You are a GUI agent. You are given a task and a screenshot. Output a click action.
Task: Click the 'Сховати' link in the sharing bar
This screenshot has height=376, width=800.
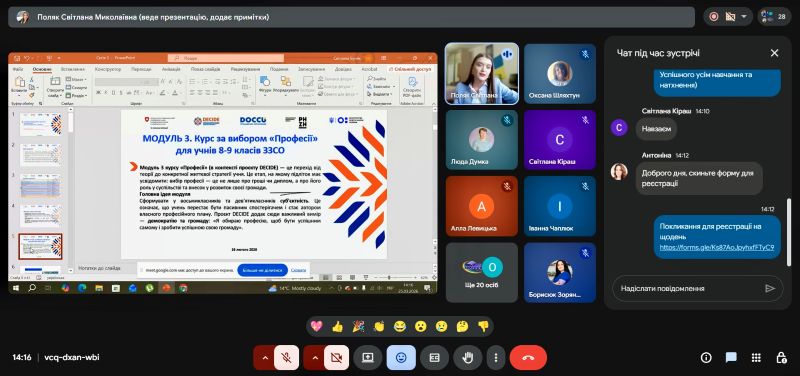(299, 270)
